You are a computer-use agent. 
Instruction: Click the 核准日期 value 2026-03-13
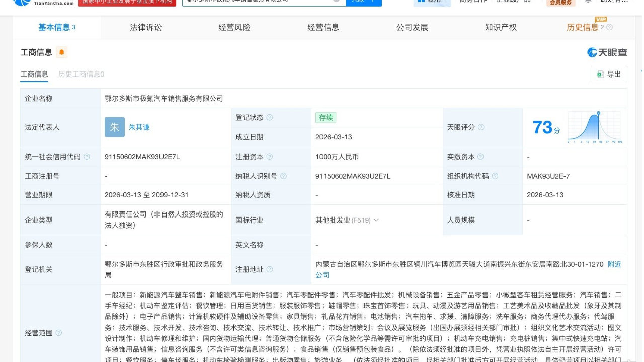[545, 195]
